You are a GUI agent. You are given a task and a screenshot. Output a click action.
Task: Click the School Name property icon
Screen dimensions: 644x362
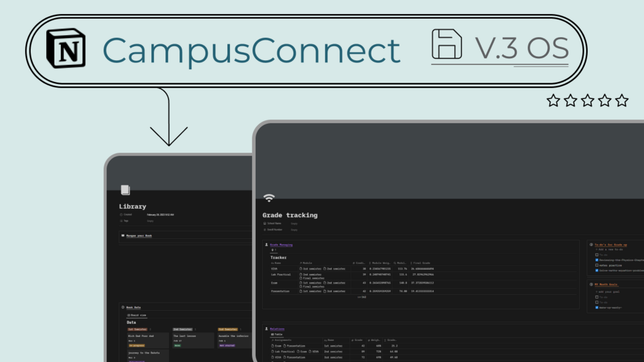265,223
